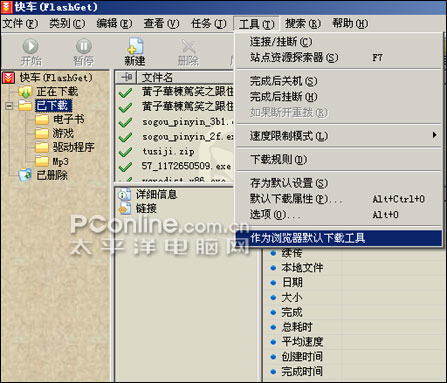447x383 pixels.
Task: Select the 驱动程序 folder icon
Action: [42, 147]
